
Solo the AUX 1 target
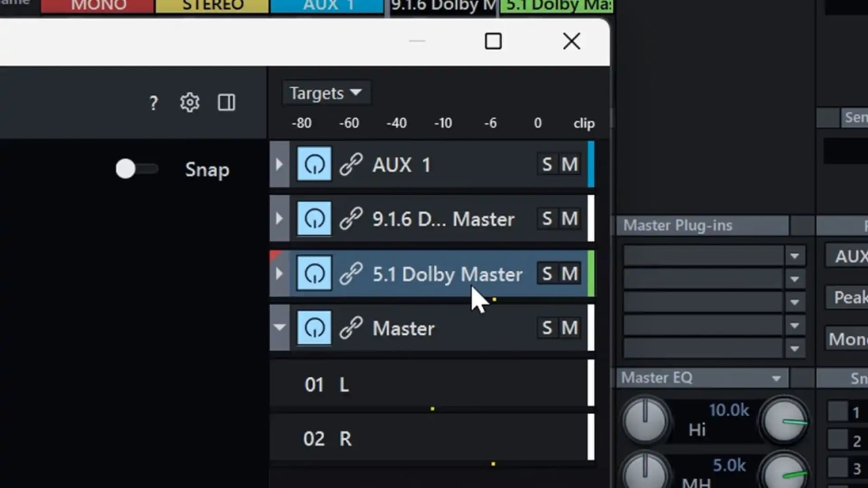click(x=547, y=165)
